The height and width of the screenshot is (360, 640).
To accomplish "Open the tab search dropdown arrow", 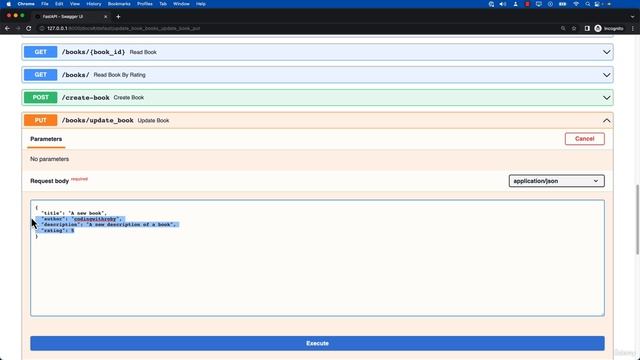I will (632, 17).
